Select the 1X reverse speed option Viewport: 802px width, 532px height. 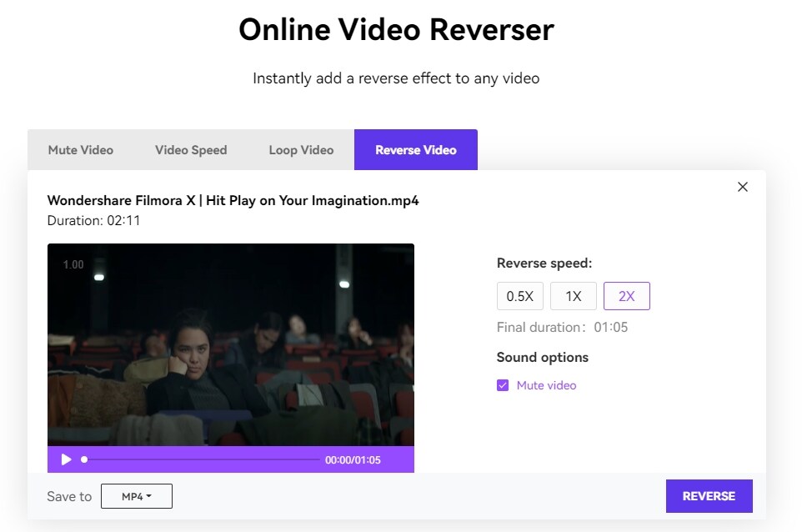pos(573,295)
